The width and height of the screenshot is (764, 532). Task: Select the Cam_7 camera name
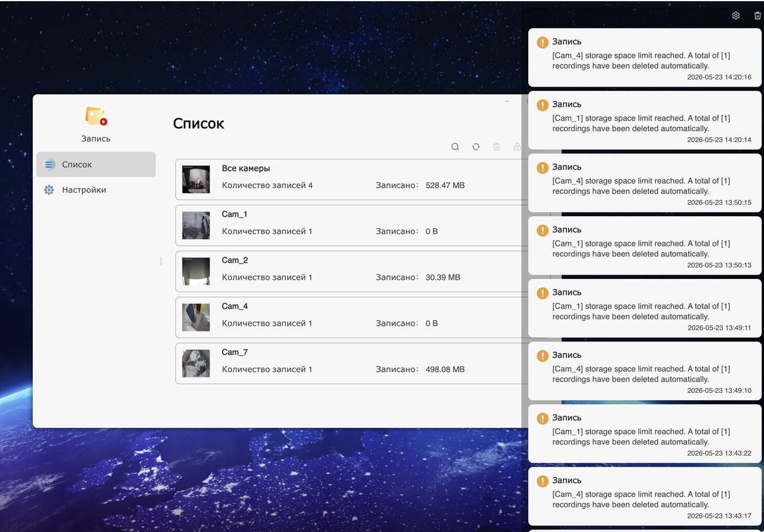click(x=235, y=352)
